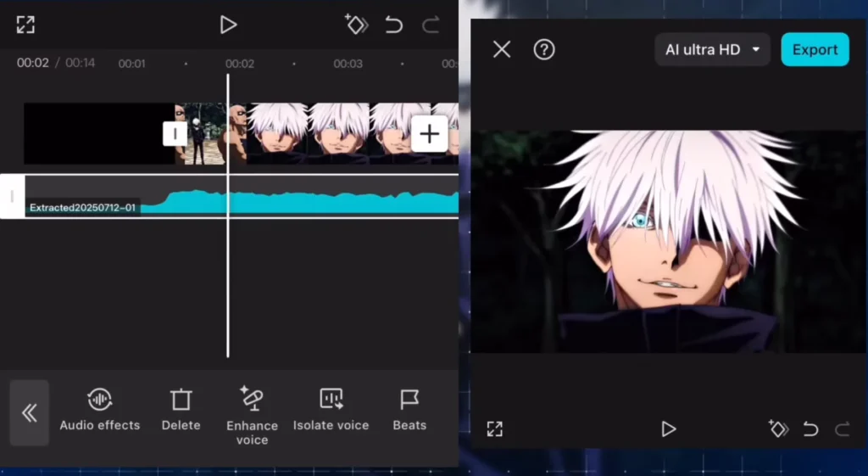The image size is (868, 476).
Task: Redo action in left editor
Action: 431,25
